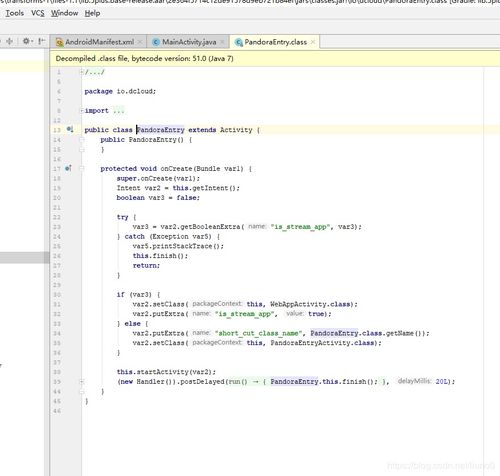Click 'getName()' on line 34
This screenshot has width=500, height=476.
coord(404,333)
